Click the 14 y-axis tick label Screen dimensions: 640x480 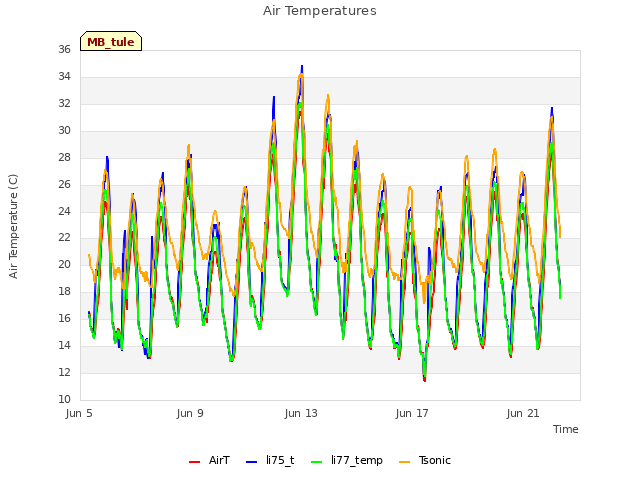(64, 345)
